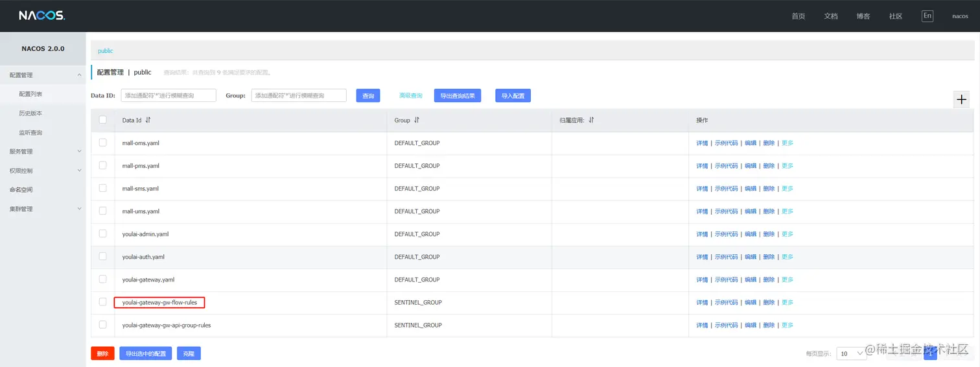980x367 pixels.
Task: Click the 导入配置 button
Action: click(x=513, y=95)
